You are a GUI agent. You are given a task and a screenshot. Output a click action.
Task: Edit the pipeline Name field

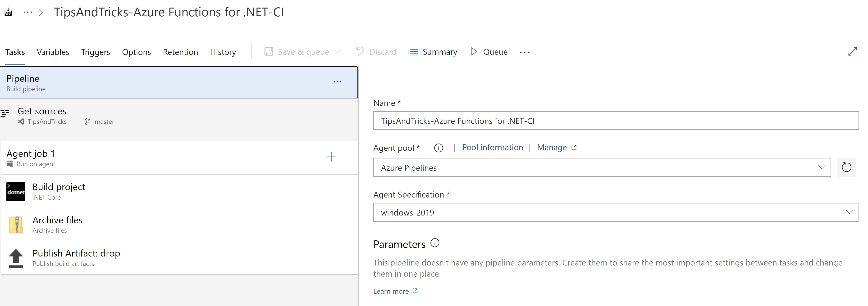[x=616, y=121]
